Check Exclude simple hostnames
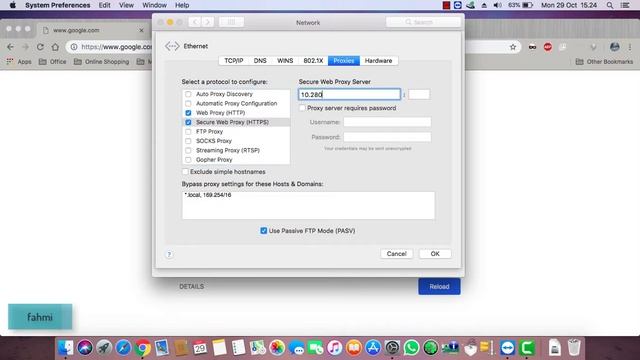This screenshot has width=640, height=360. pyautogui.click(x=185, y=172)
